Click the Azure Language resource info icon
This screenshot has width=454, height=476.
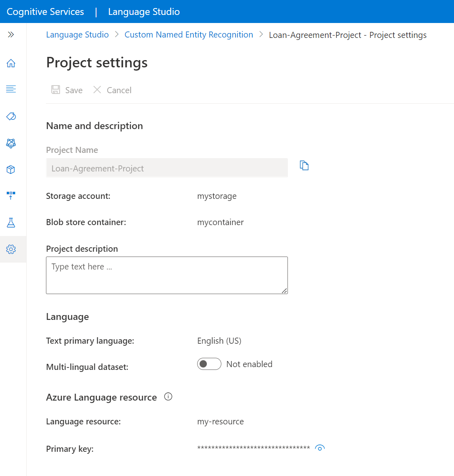[168, 397]
